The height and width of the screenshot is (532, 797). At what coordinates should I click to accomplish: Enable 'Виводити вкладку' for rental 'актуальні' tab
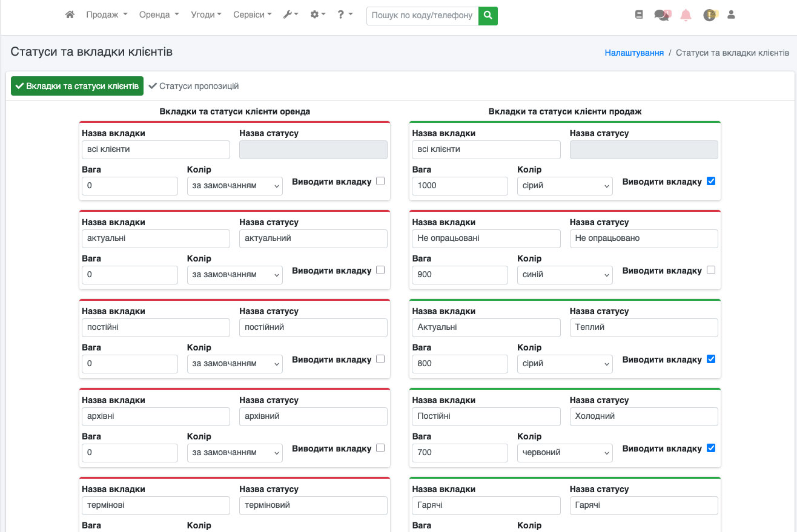380,271
